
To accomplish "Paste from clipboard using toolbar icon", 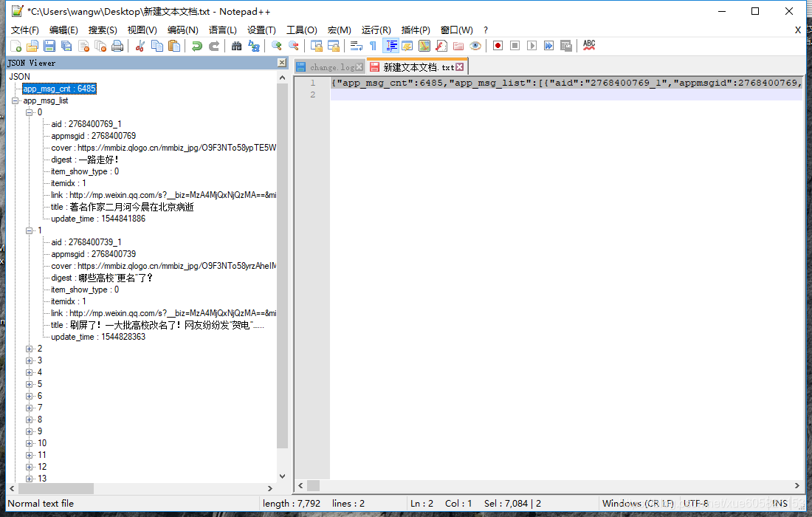I will [174, 46].
